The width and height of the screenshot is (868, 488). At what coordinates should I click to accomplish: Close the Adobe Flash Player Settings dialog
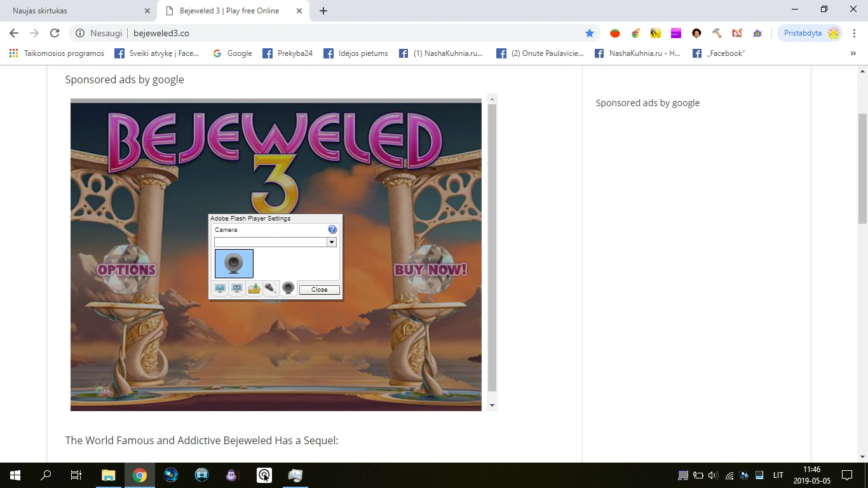[319, 289]
